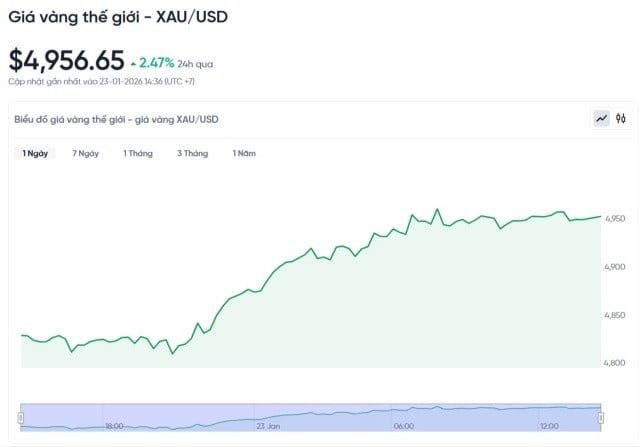This screenshot has width=640, height=447.
Task: Click the navigator timeline at 23 Jan
Action: click(x=266, y=426)
